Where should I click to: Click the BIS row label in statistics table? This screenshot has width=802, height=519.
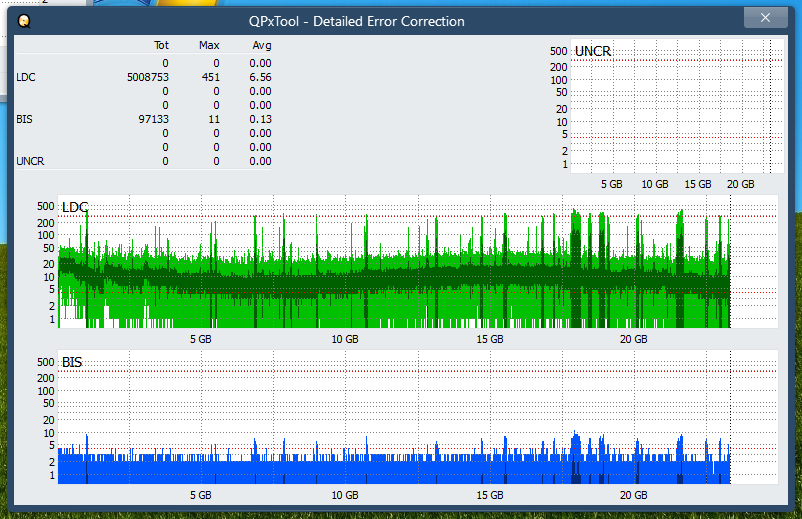pyautogui.click(x=24, y=119)
